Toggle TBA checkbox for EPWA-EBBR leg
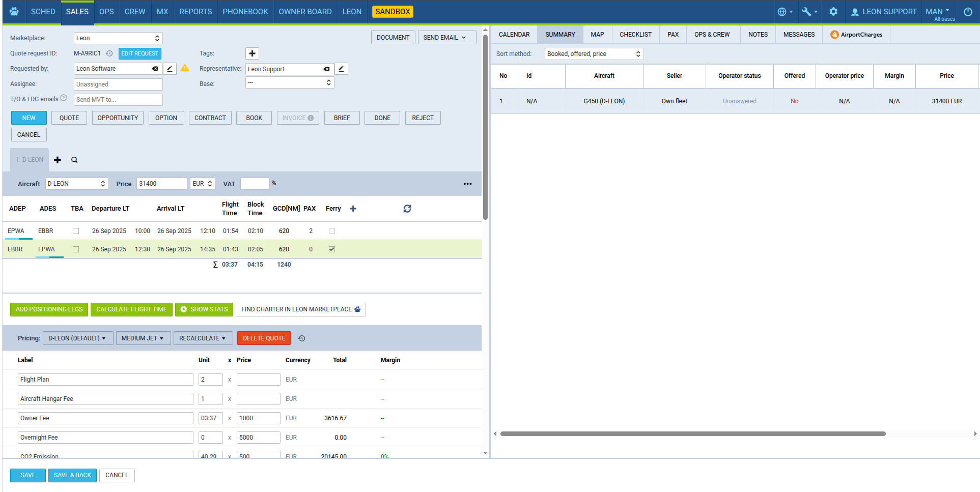Viewport: 980px width, 492px height. [76, 231]
